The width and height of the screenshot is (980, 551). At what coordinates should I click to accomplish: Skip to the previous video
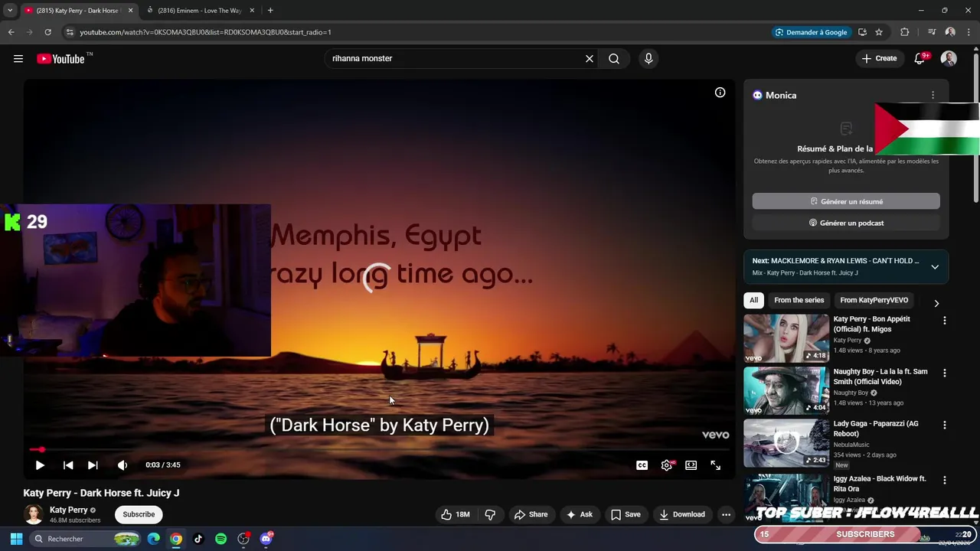tap(68, 465)
